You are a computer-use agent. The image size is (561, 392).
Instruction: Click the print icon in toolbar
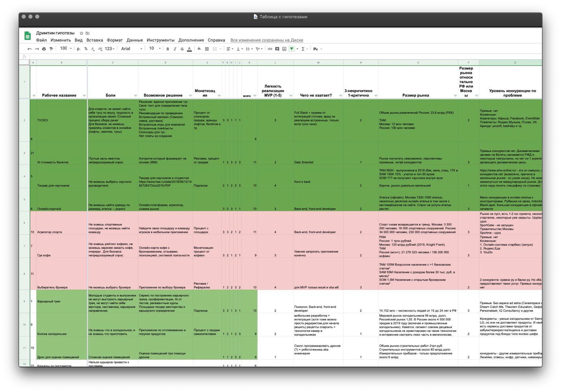pos(44,49)
